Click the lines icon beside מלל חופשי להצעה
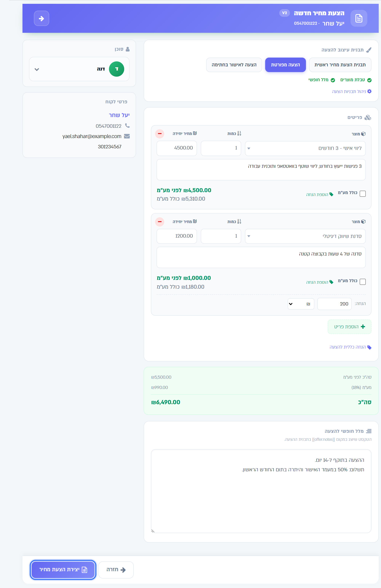This screenshot has height=588, width=381. (369, 431)
